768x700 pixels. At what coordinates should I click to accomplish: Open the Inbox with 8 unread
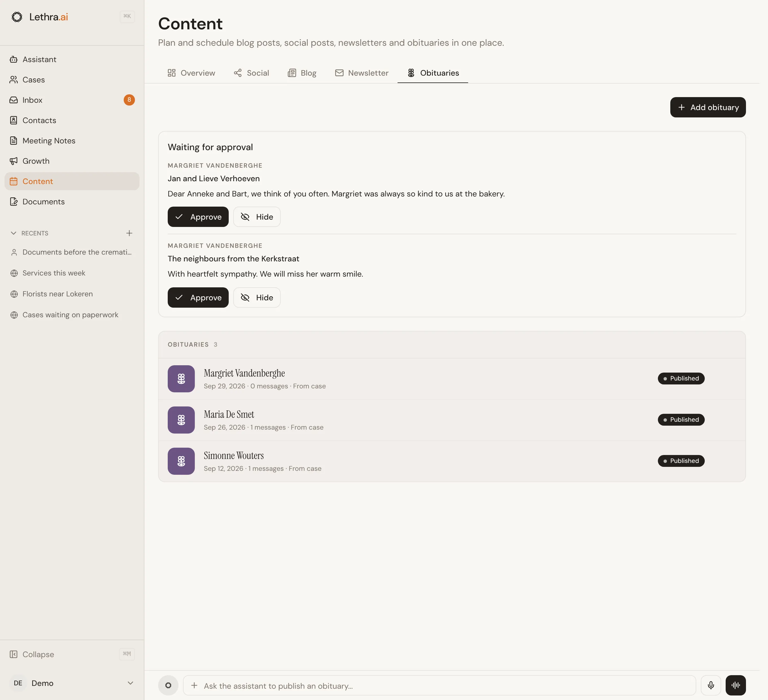point(72,100)
